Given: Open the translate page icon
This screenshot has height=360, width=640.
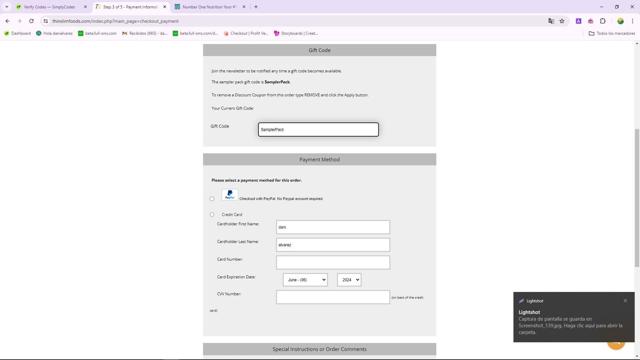Looking at the screenshot, I should point(551,21).
